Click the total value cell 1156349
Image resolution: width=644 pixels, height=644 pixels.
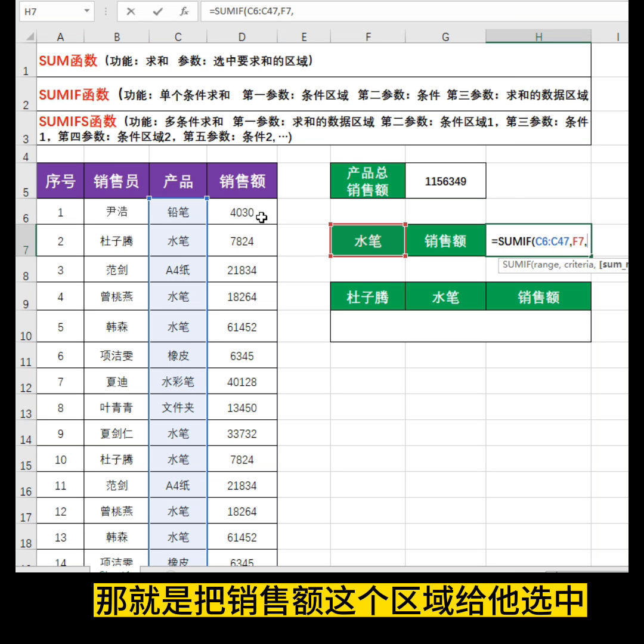tap(445, 181)
